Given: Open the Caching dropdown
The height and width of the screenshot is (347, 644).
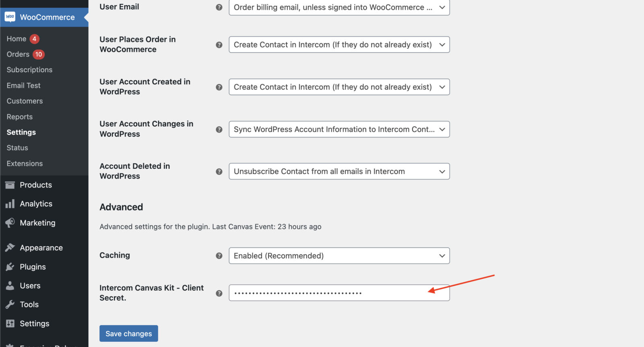Looking at the screenshot, I should pyautogui.click(x=339, y=256).
